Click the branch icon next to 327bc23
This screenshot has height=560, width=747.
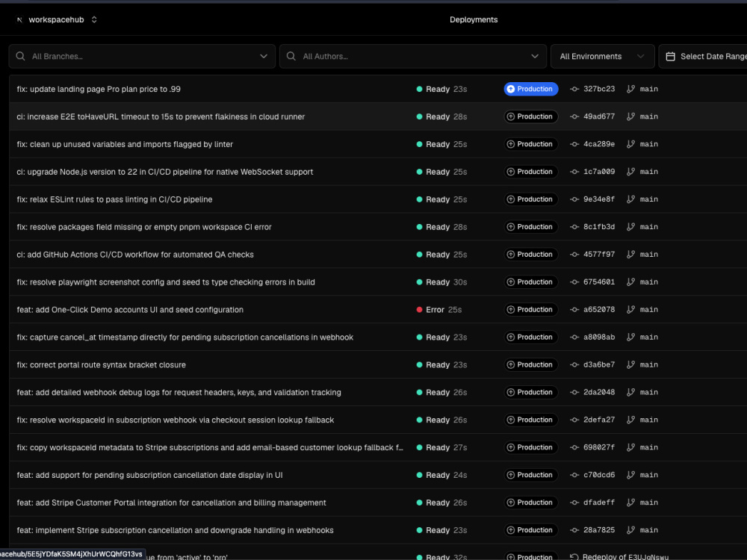[x=630, y=89]
